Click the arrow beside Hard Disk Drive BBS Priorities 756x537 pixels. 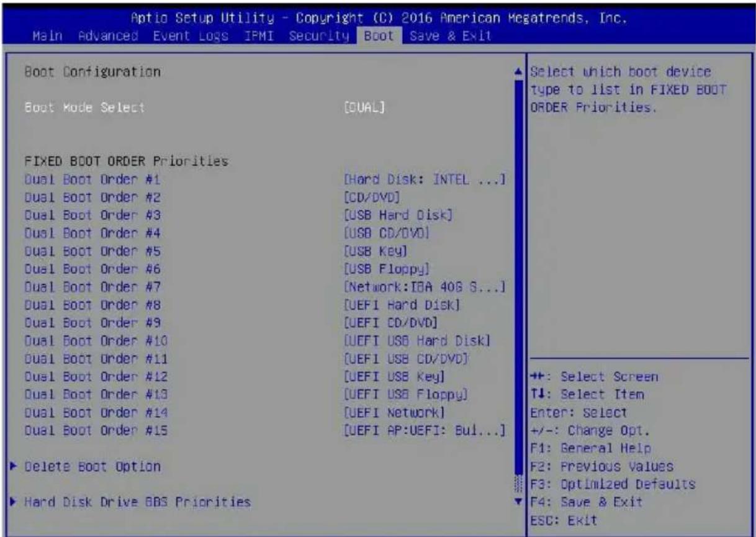coord(12,500)
